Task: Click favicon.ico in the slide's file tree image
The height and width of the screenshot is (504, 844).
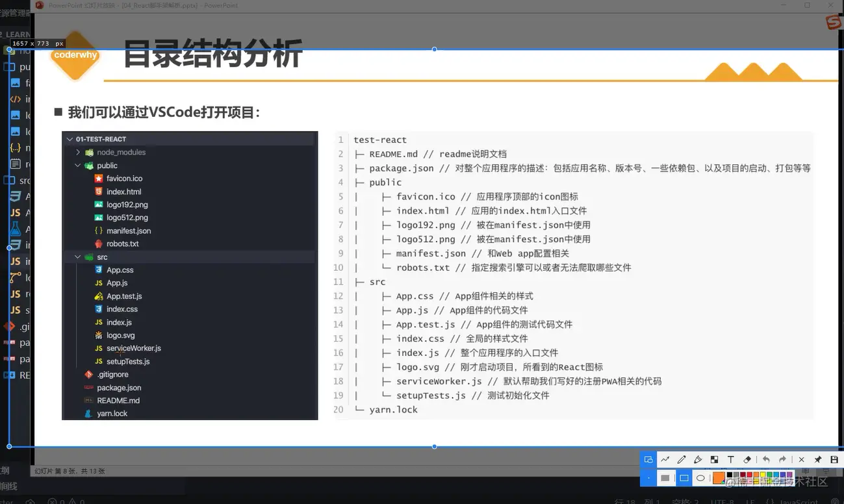Action: point(124,179)
